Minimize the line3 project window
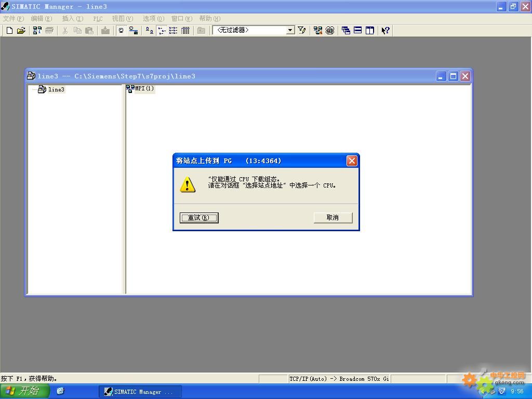 point(441,76)
